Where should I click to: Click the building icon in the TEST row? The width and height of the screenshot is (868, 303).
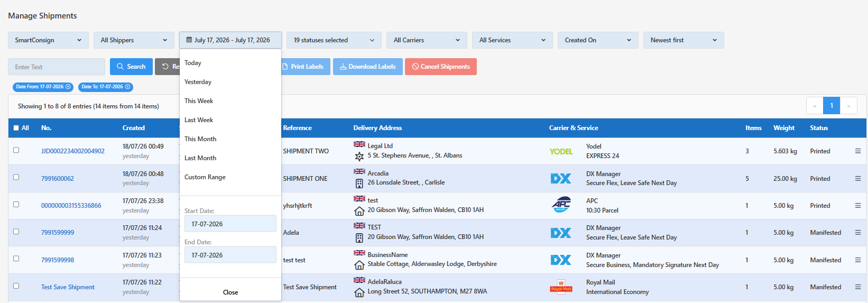click(x=359, y=238)
